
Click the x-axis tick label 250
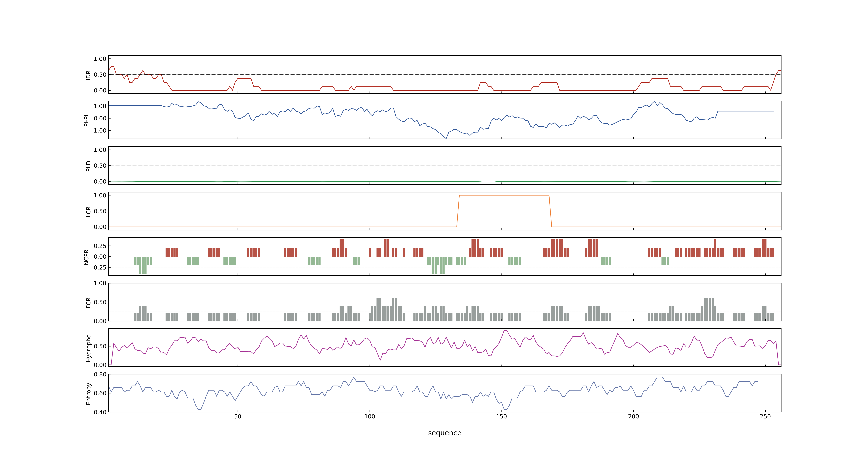point(765,416)
